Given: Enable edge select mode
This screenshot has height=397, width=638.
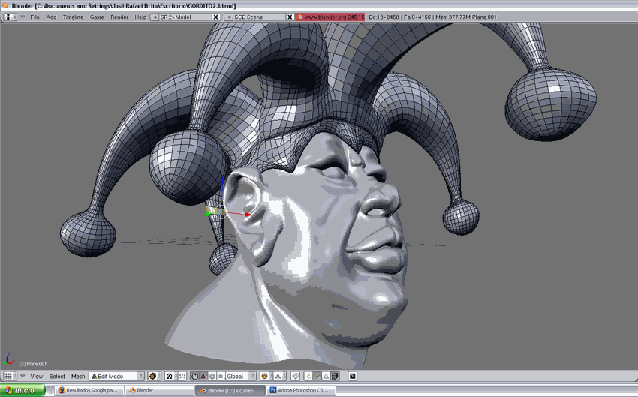Looking at the screenshot, I should click(x=317, y=376).
